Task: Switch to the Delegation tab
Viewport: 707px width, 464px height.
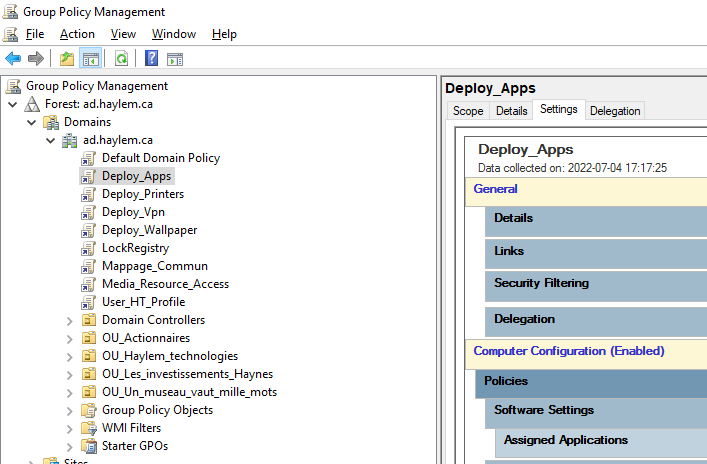Action: tap(615, 111)
